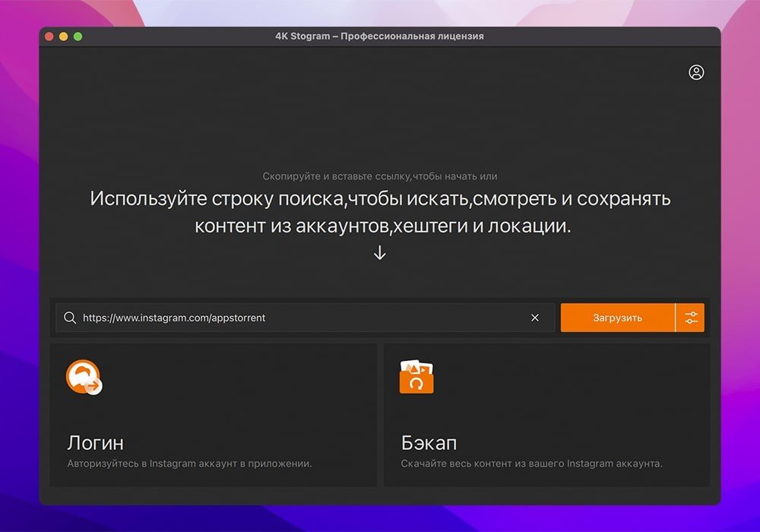Click the Бэкап folder icon
The image size is (760, 532).
click(416, 377)
